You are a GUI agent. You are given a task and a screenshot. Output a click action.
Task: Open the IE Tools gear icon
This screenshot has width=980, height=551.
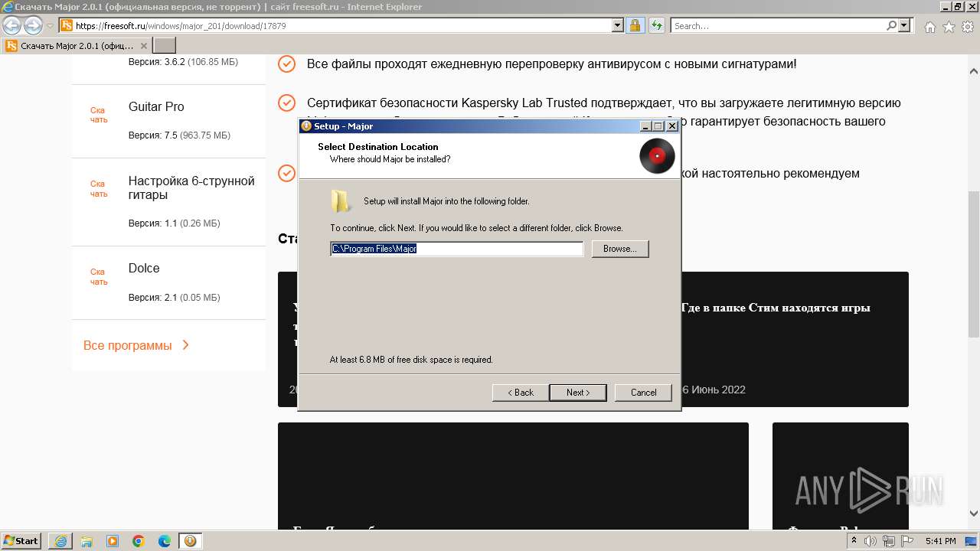click(x=968, y=27)
